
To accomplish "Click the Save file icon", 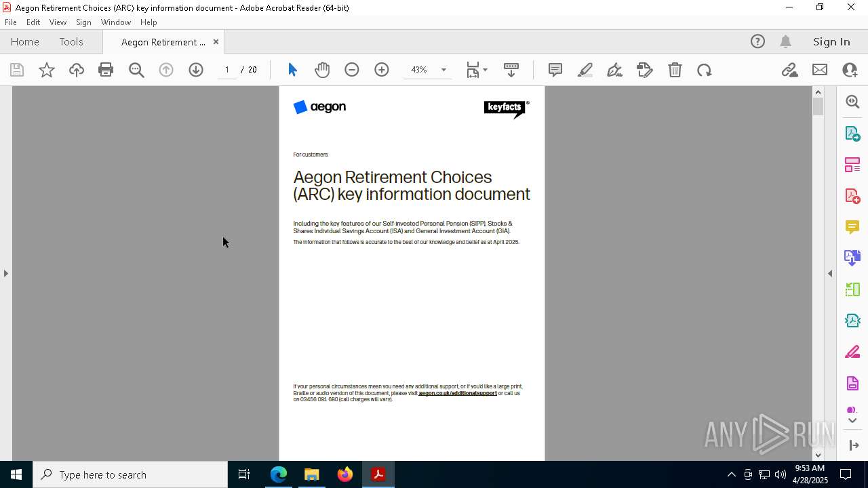I will point(17,70).
